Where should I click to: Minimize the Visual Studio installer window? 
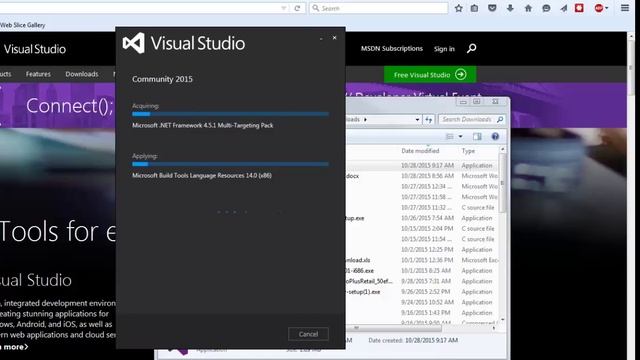coord(321,39)
